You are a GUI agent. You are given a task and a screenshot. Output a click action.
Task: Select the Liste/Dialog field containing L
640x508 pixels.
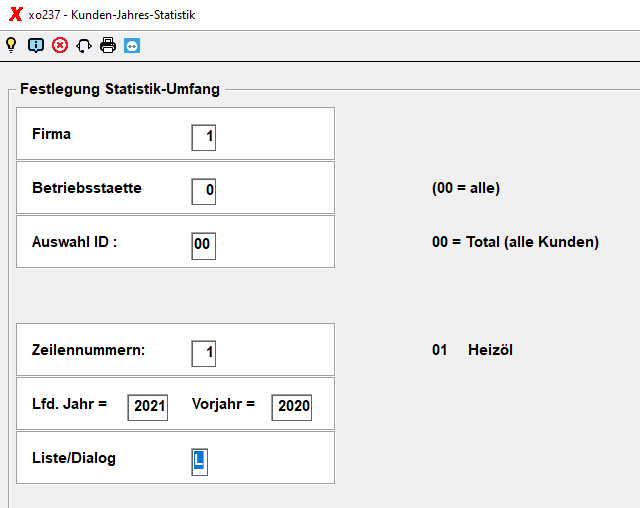tap(200, 462)
